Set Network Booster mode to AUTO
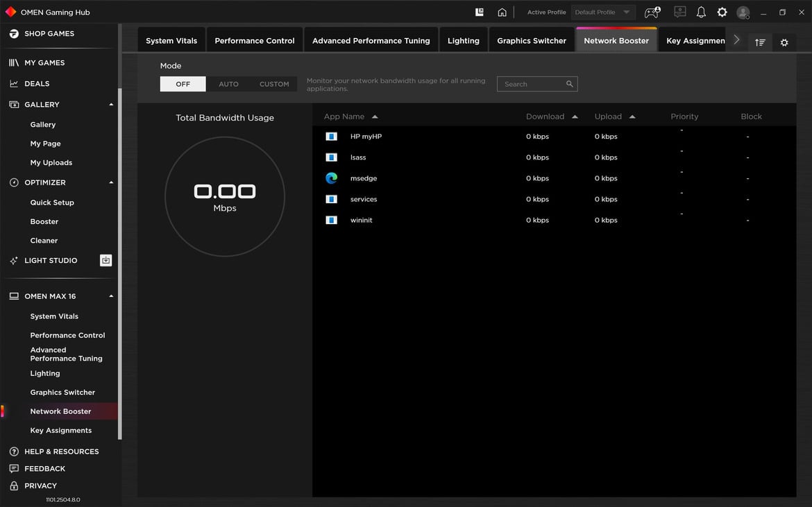 click(228, 84)
